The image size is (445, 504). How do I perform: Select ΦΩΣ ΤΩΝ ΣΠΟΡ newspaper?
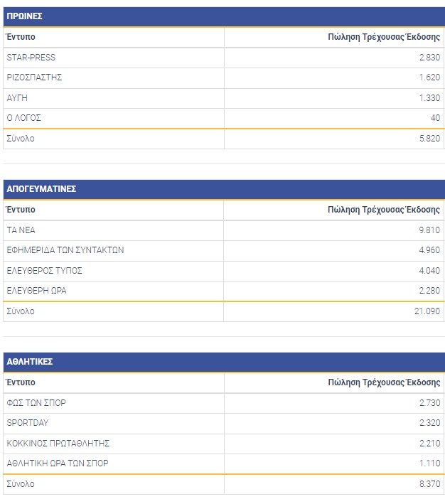[36, 403]
